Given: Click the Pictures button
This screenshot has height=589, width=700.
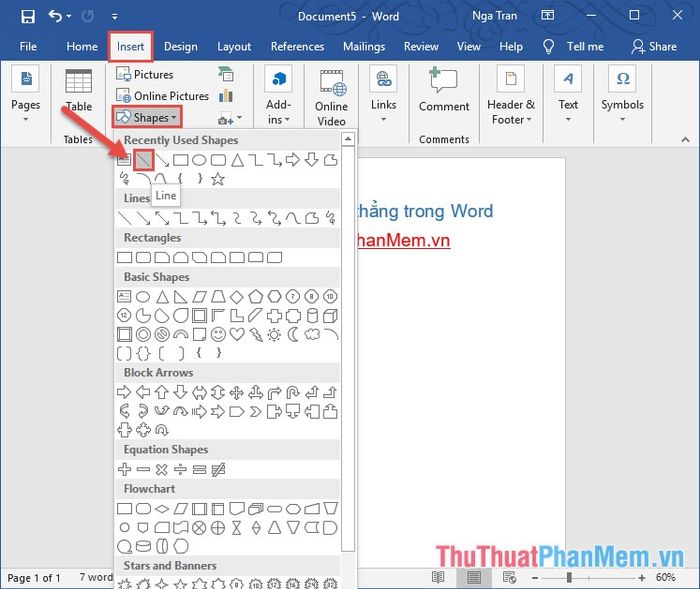Looking at the screenshot, I should pos(145,74).
